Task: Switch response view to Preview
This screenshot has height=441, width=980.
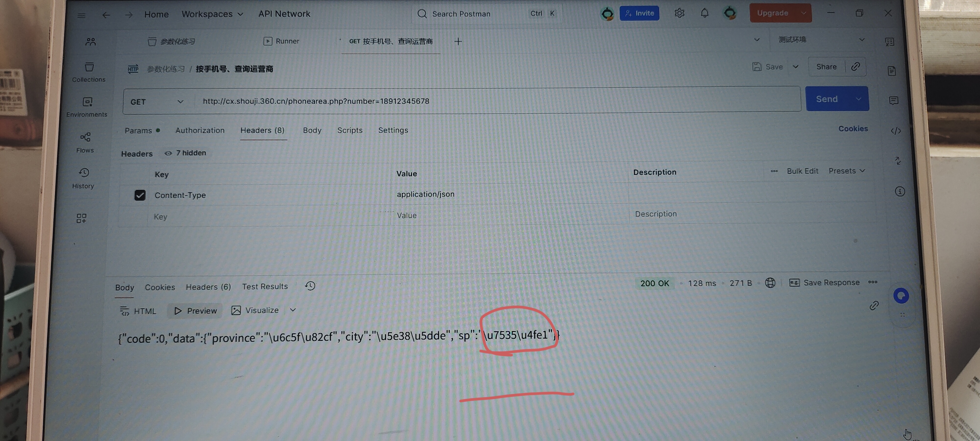Action: tap(196, 310)
